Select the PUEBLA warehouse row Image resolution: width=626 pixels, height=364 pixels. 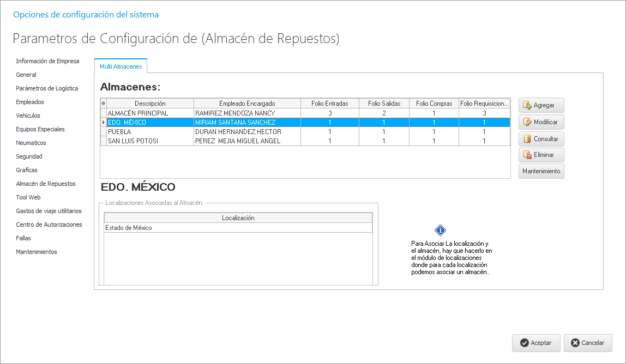pyautogui.click(x=149, y=132)
